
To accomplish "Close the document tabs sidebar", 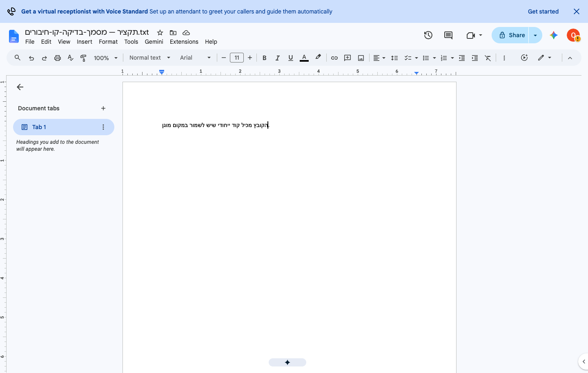I will point(20,87).
